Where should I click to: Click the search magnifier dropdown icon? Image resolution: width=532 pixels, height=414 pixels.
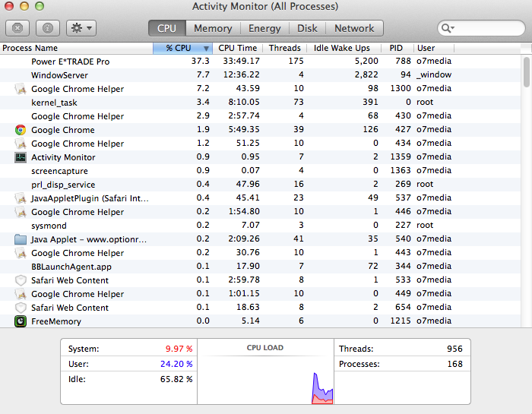click(x=448, y=28)
